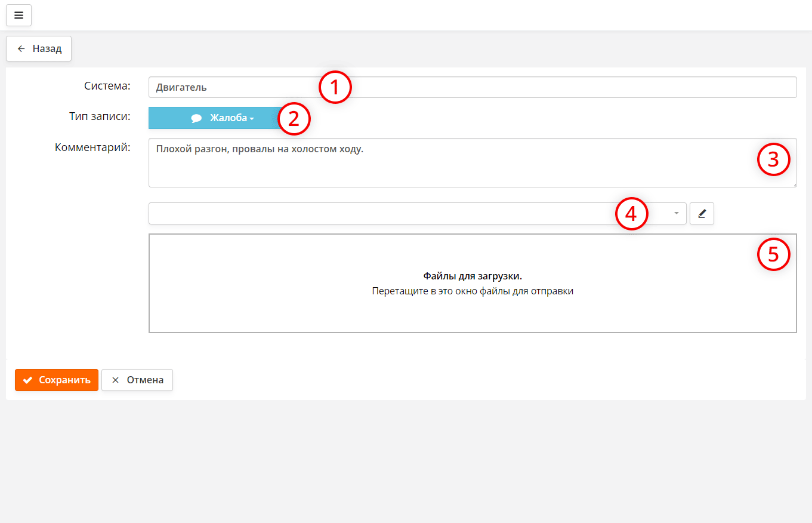
Task: Click the Тип записи field label
Action: (x=100, y=116)
